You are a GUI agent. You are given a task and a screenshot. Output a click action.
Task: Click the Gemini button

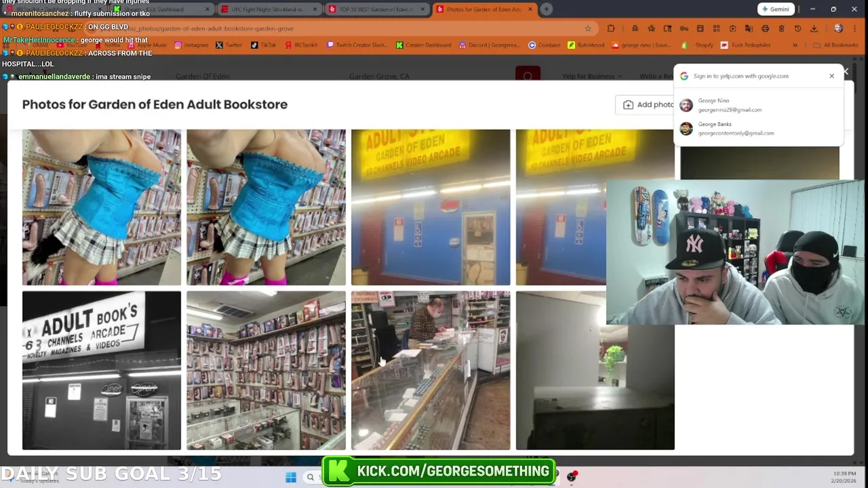776,9
